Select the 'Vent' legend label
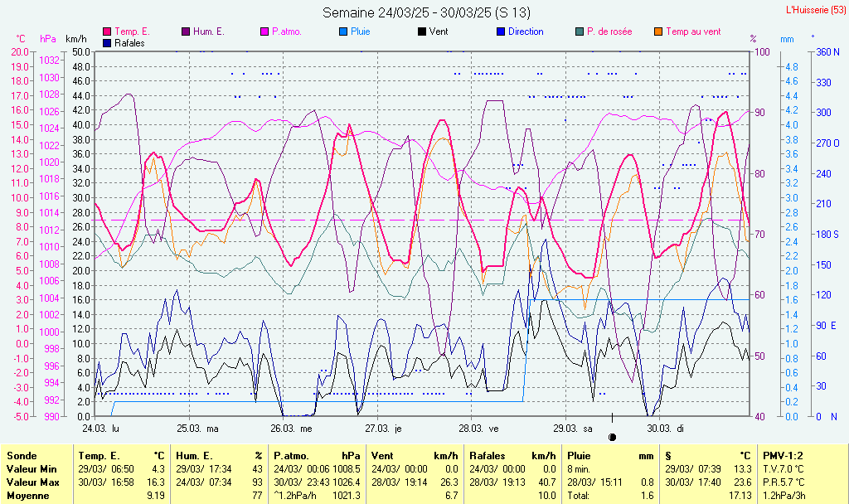 click(439, 32)
